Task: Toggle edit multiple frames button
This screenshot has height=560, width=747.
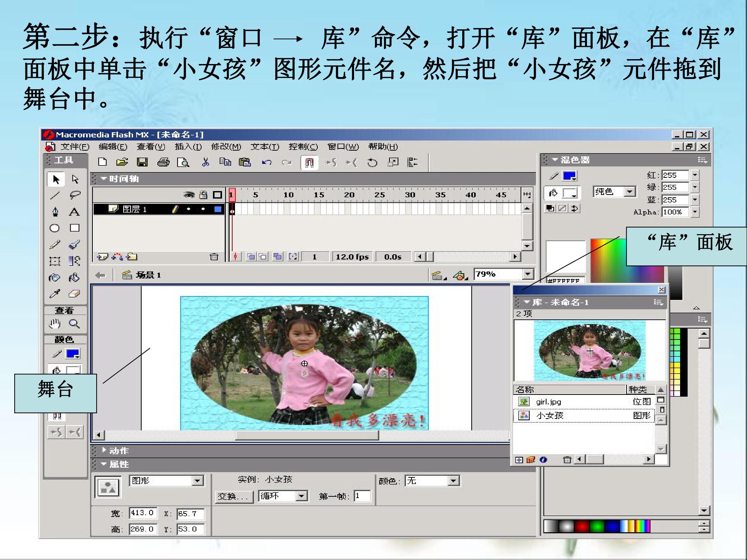Action: (278, 257)
